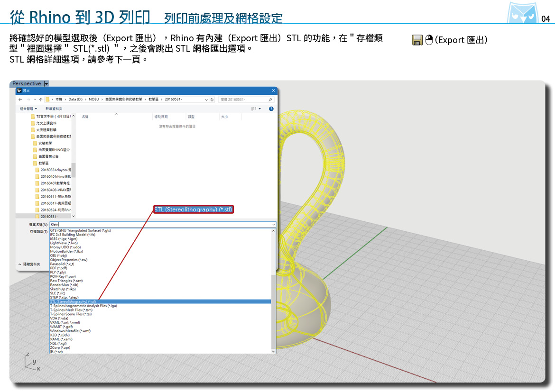Click 本機 in the address path
Image resolution: width=555 pixels, height=392 pixels.
click(59, 100)
